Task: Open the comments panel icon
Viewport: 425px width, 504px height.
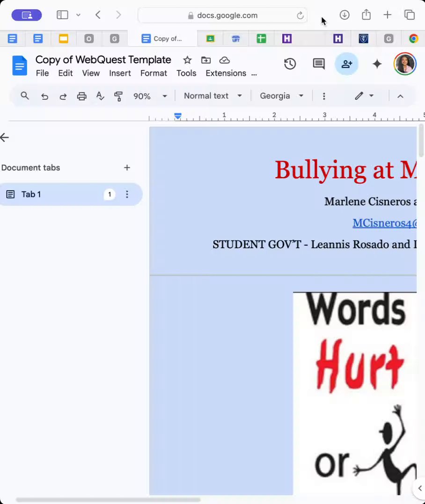Action: click(318, 64)
